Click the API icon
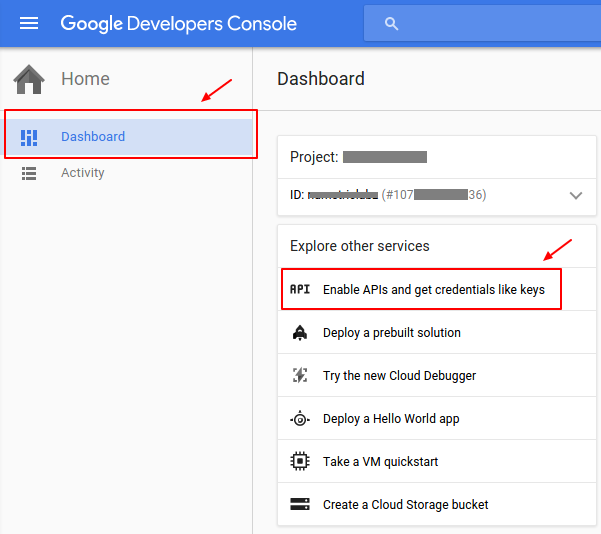The width and height of the screenshot is (601, 534). pyautogui.click(x=300, y=289)
